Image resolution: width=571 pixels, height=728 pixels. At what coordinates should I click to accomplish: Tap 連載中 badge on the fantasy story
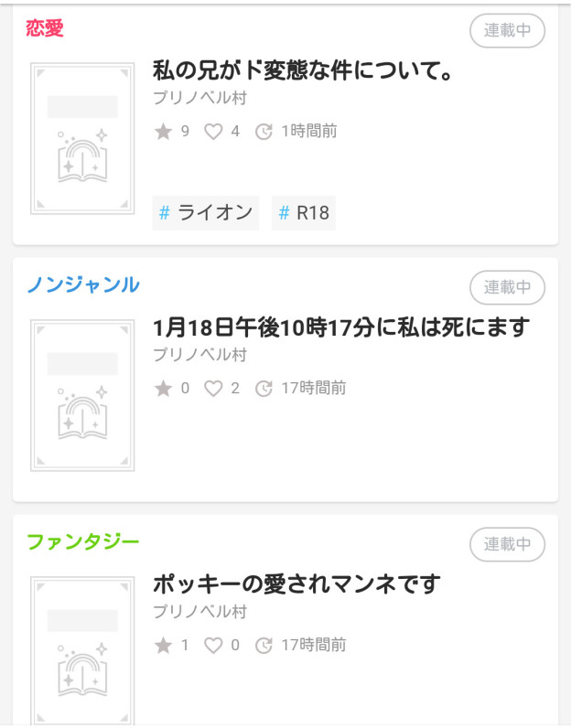tap(507, 544)
